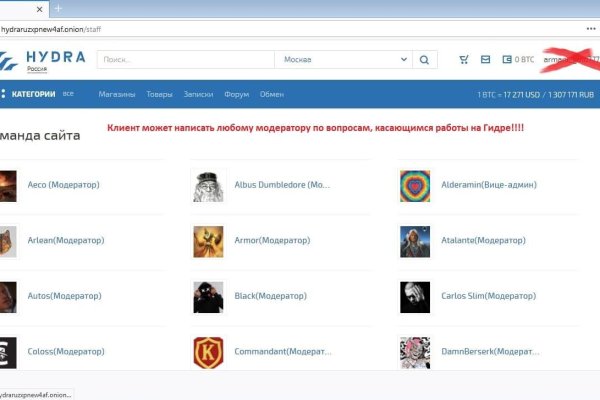Select Товары in the navigation bar

[x=159, y=94]
